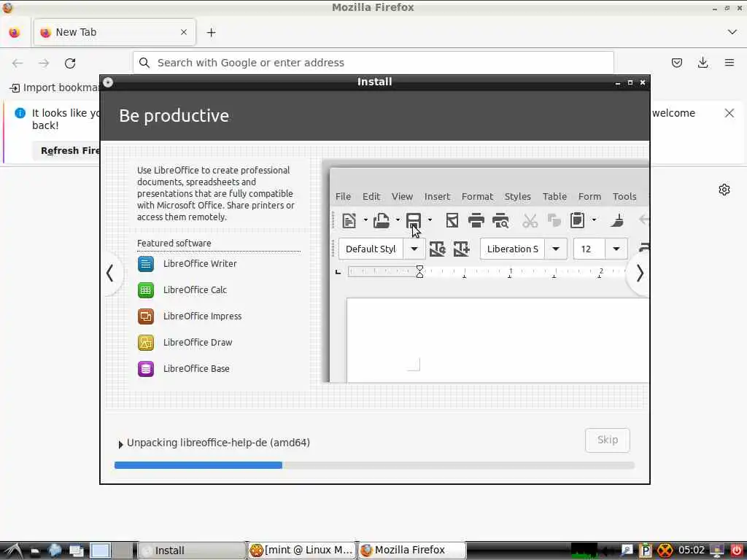Select the New Tab tab in Firefox

115,32
